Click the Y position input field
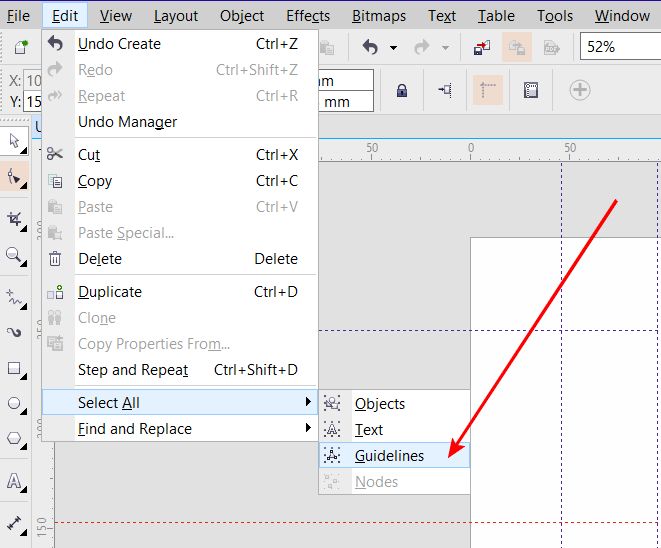The height and width of the screenshot is (548, 661). (32, 102)
